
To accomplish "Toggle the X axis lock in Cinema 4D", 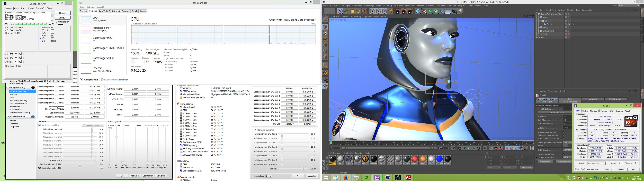I will coord(372,11).
